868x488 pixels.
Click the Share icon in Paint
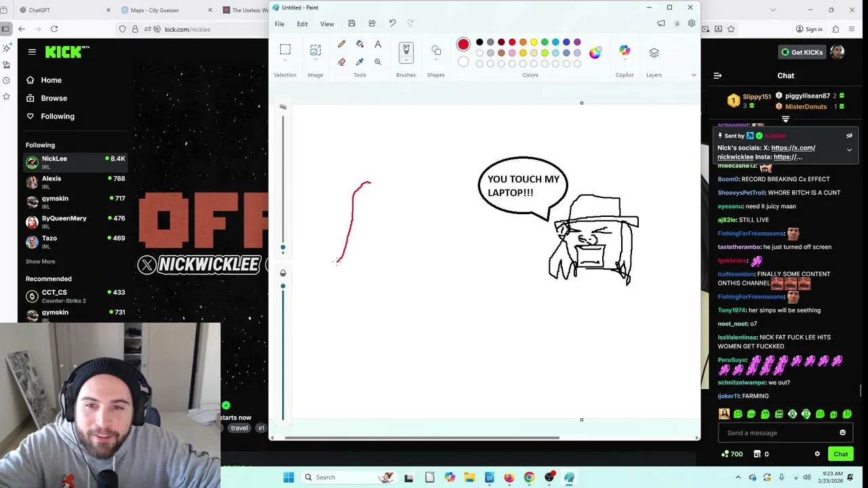pos(372,24)
